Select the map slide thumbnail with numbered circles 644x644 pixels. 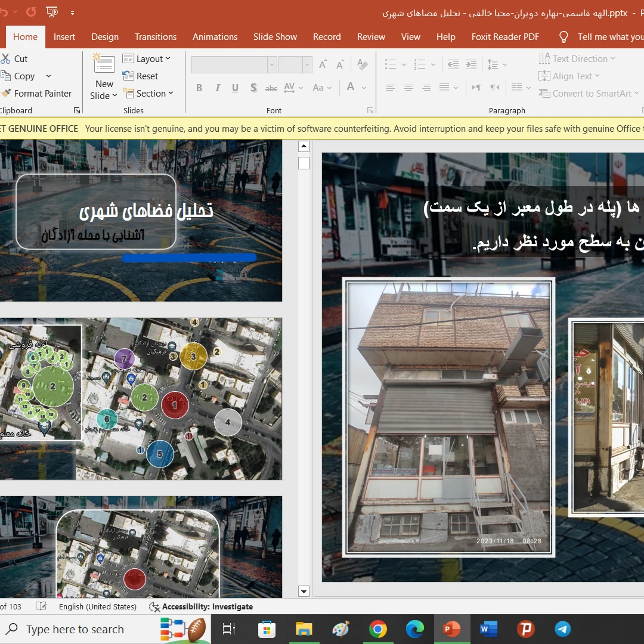pyautogui.click(x=141, y=398)
